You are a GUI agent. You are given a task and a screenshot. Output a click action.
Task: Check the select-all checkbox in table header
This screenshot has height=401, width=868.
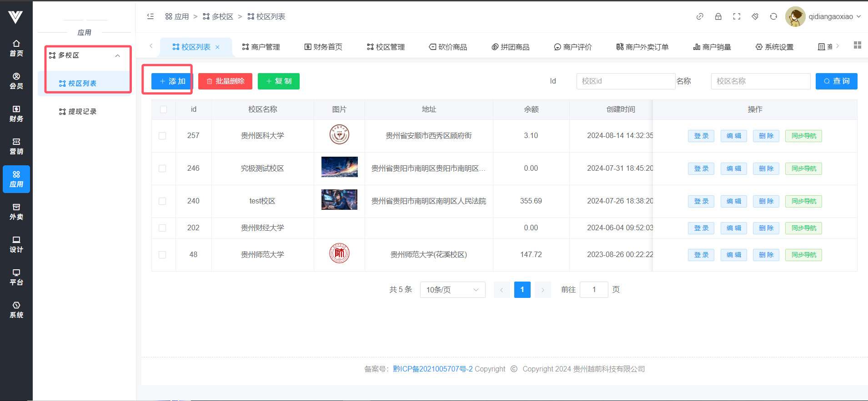163,109
